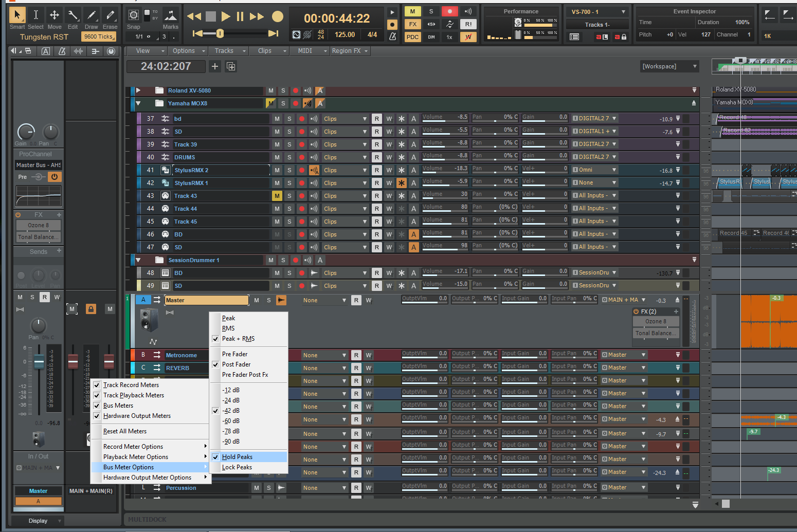Screen dimensions: 797x532
Task: Enable input echo on StylusRMX 2 track
Action: (x=314, y=170)
